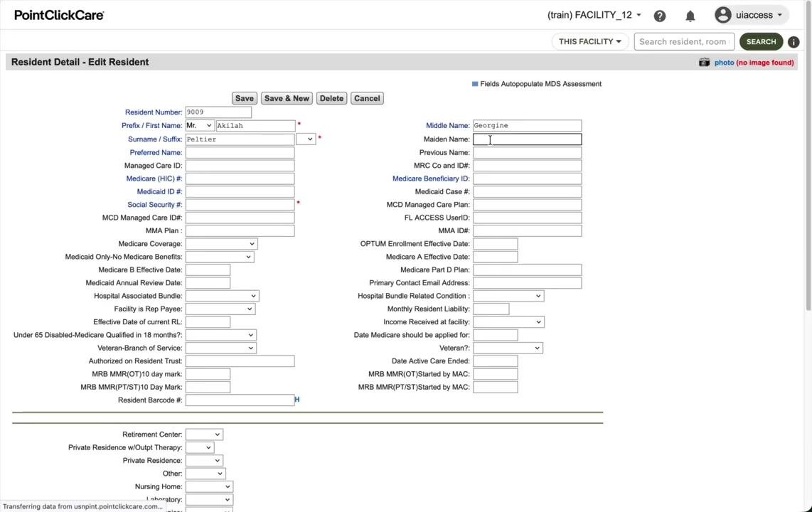Click the H icon next to Resident Barcode
812x512 pixels.
coord(297,400)
